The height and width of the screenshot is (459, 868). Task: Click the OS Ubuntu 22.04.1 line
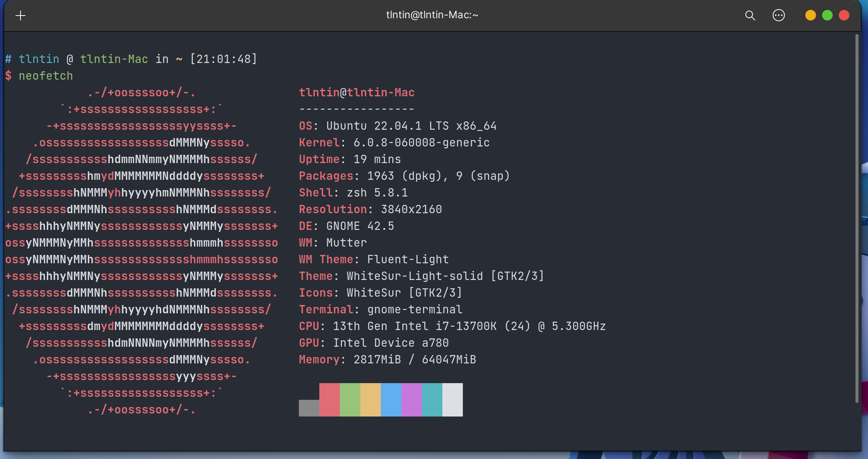pos(397,126)
